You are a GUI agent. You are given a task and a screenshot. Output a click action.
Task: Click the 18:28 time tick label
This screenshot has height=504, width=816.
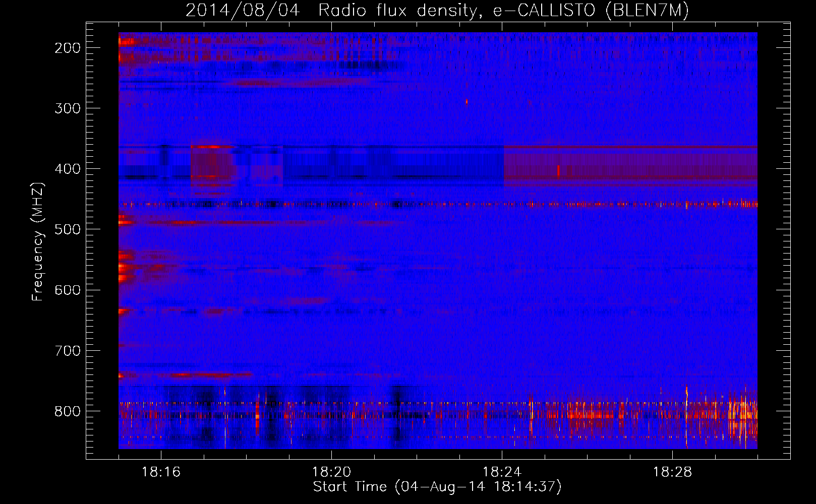click(x=672, y=472)
